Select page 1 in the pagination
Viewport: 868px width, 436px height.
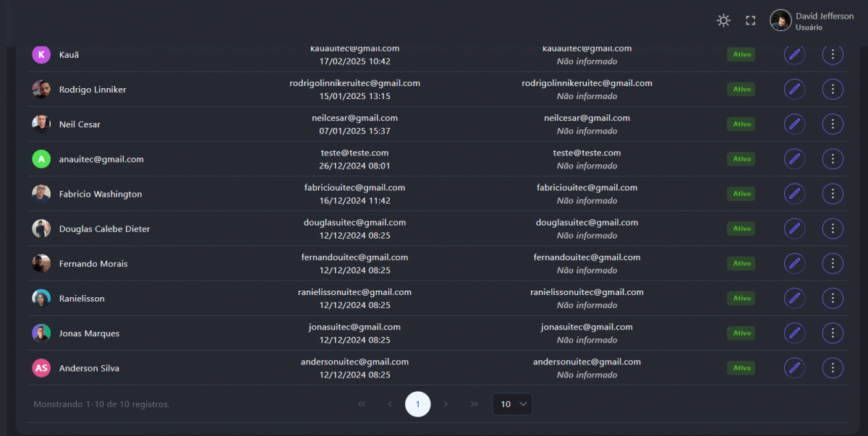click(x=418, y=404)
